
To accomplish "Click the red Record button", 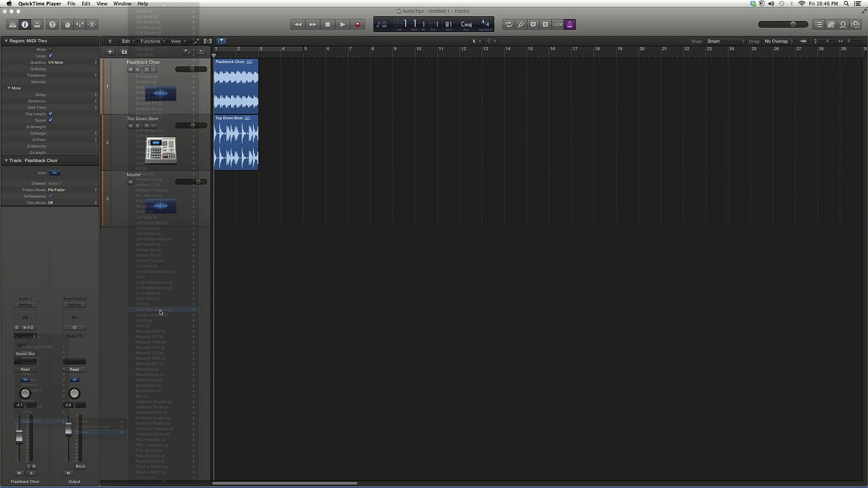I will pos(357,24).
